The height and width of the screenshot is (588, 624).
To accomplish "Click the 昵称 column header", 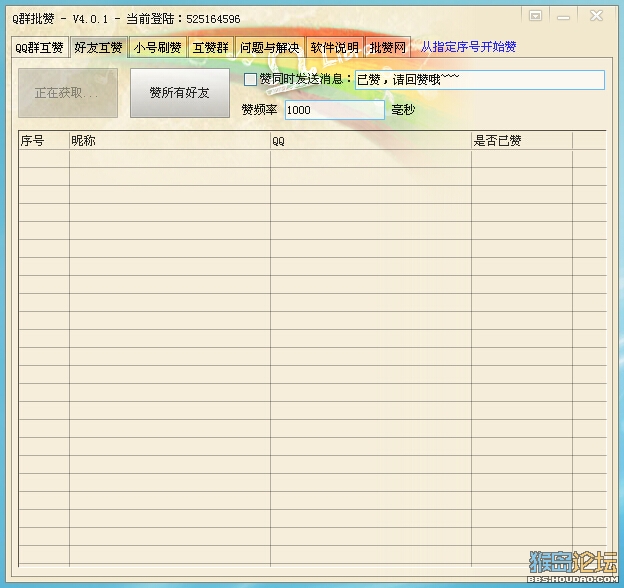I will [170, 141].
